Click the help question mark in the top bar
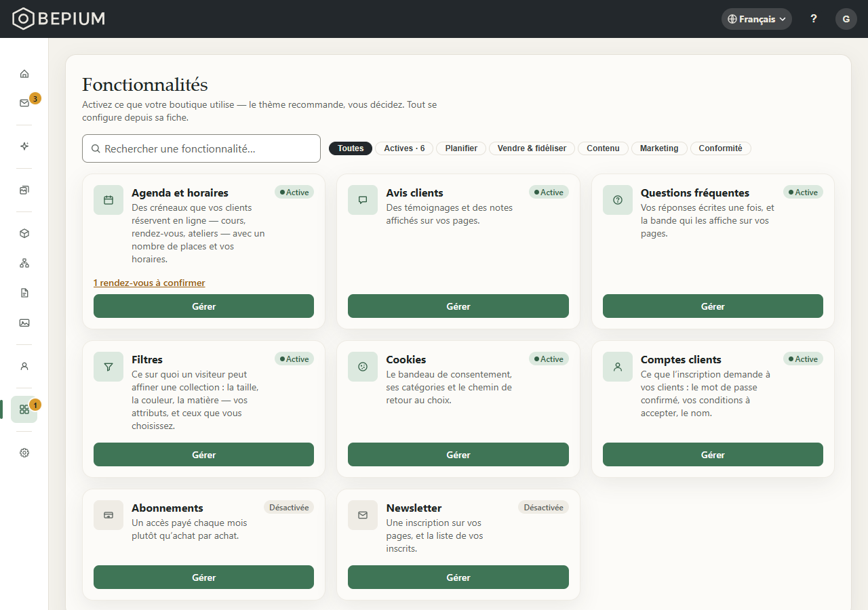This screenshot has width=868, height=610. tap(814, 19)
